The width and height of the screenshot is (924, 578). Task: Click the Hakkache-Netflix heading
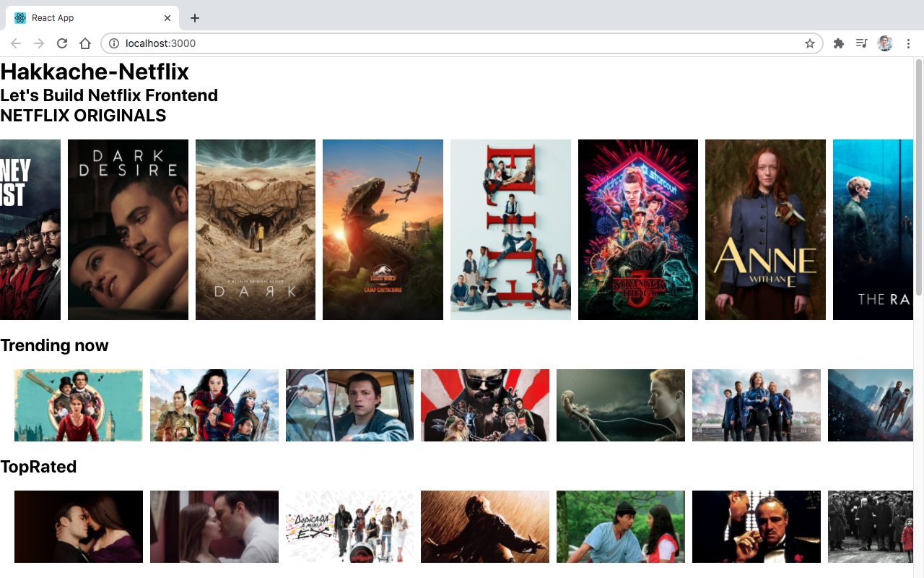tap(95, 72)
